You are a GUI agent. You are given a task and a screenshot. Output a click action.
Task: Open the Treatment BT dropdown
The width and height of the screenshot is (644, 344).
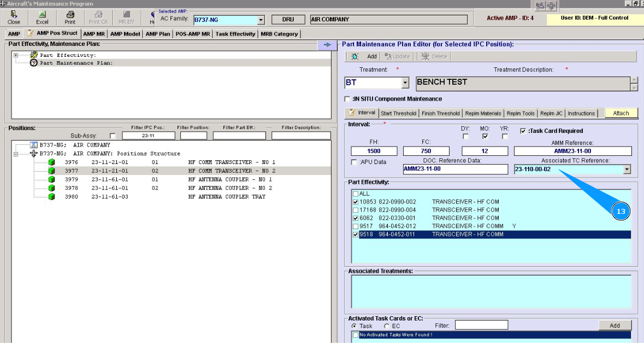tap(405, 83)
